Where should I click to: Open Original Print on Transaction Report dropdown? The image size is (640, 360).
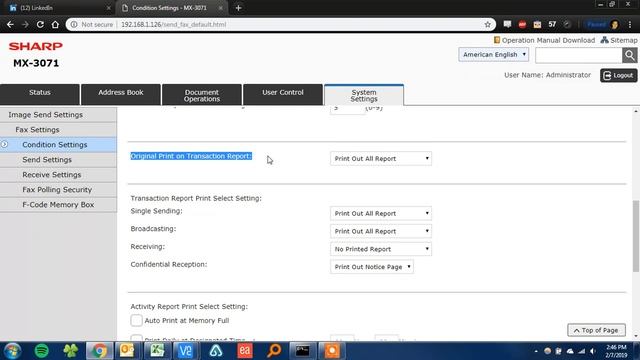(x=381, y=158)
